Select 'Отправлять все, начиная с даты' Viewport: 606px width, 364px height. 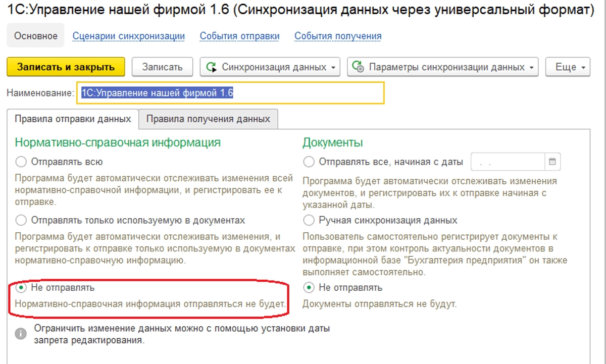(x=309, y=162)
